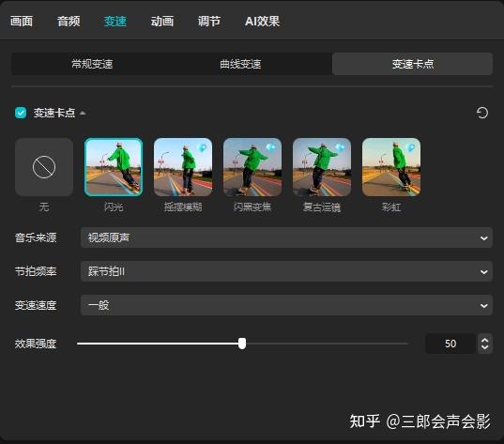This screenshot has width=504, height=444.
Task: Choose the 彩虹 effect thumbnail
Action: point(391,167)
